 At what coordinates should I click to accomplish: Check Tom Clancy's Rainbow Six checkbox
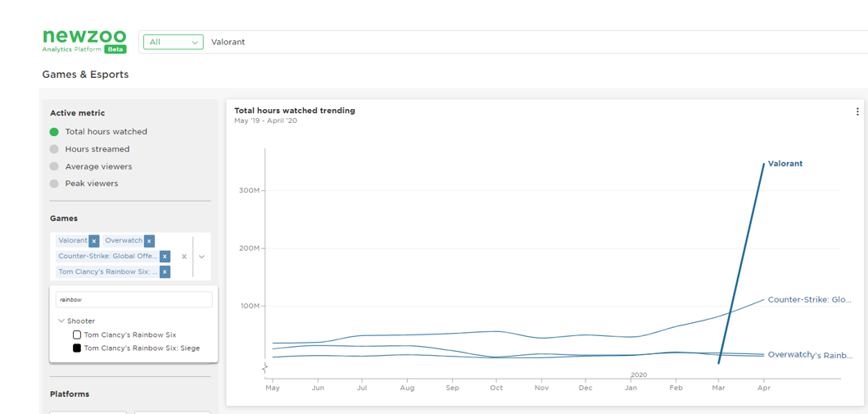click(x=77, y=334)
